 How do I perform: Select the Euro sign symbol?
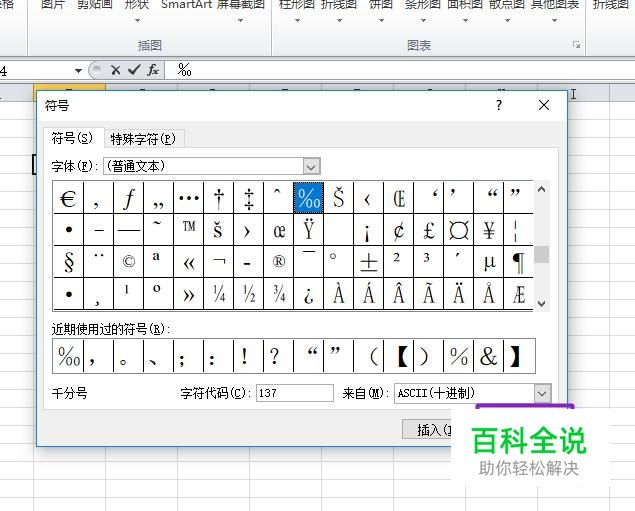(x=68, y=198)
